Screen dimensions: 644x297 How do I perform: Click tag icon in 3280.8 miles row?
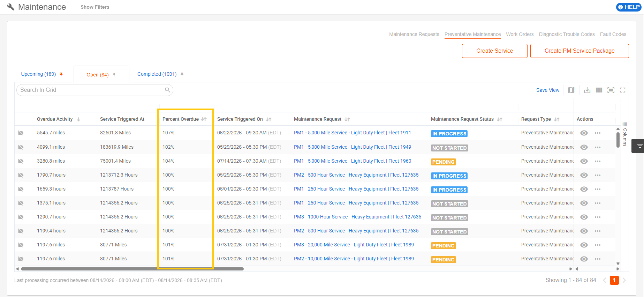click(x=21, y=161)
